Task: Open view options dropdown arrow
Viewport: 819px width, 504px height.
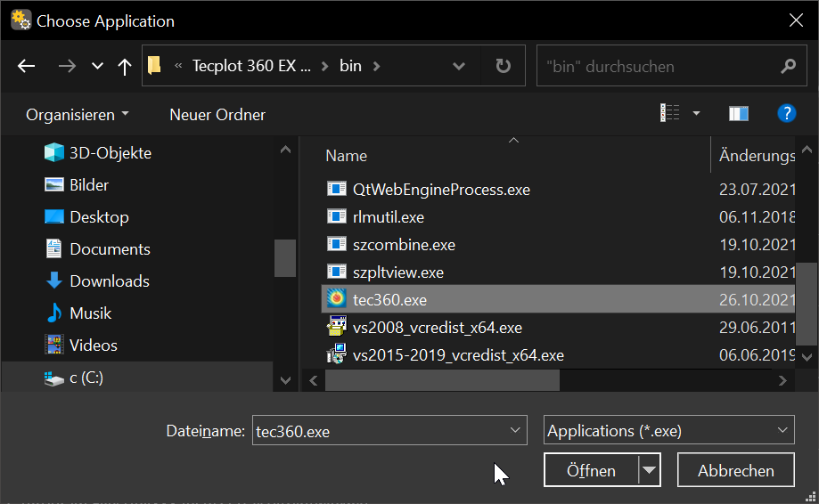Action: pos(696,113)
